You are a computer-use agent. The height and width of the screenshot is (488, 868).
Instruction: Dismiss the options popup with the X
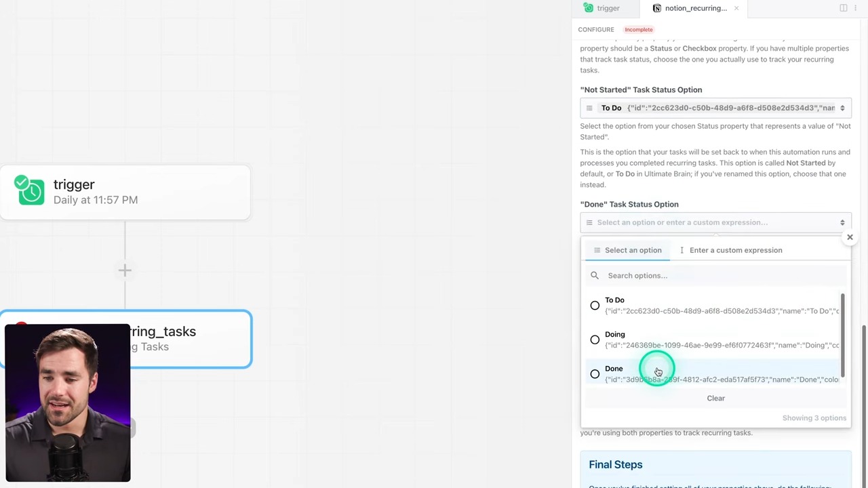pos(850,237)
